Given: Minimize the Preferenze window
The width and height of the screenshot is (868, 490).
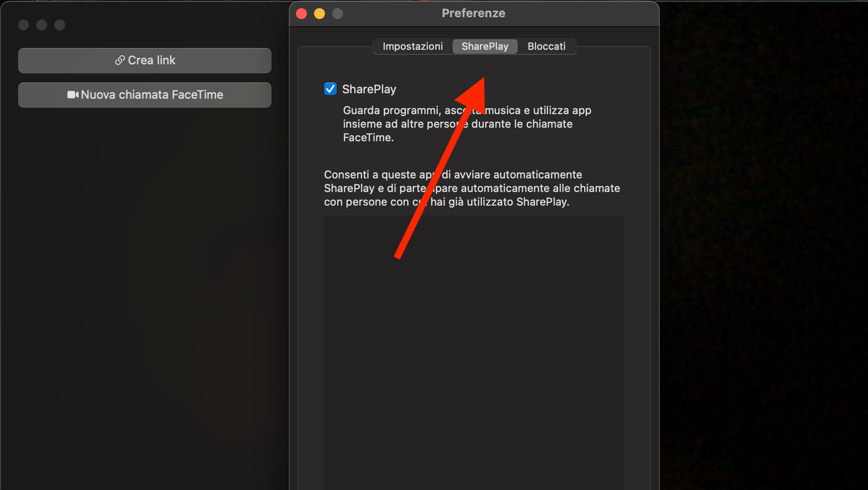Looking at the screenshot, I should click(320, 14).
